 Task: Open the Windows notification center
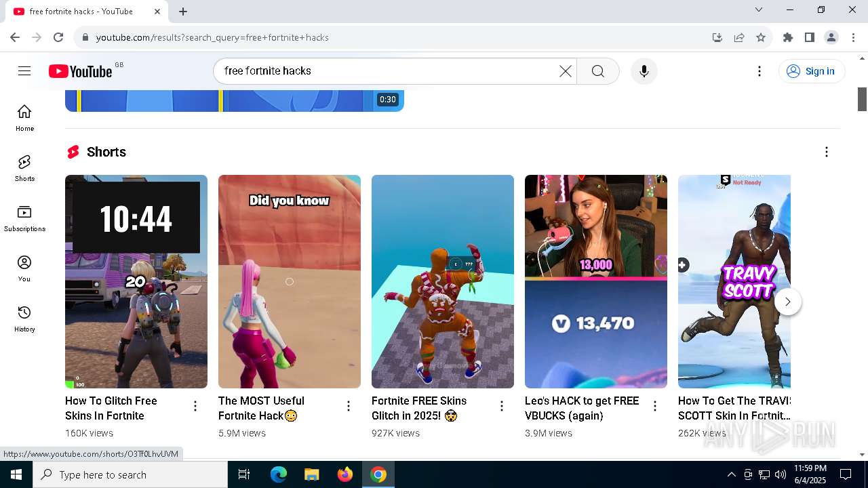846,474
